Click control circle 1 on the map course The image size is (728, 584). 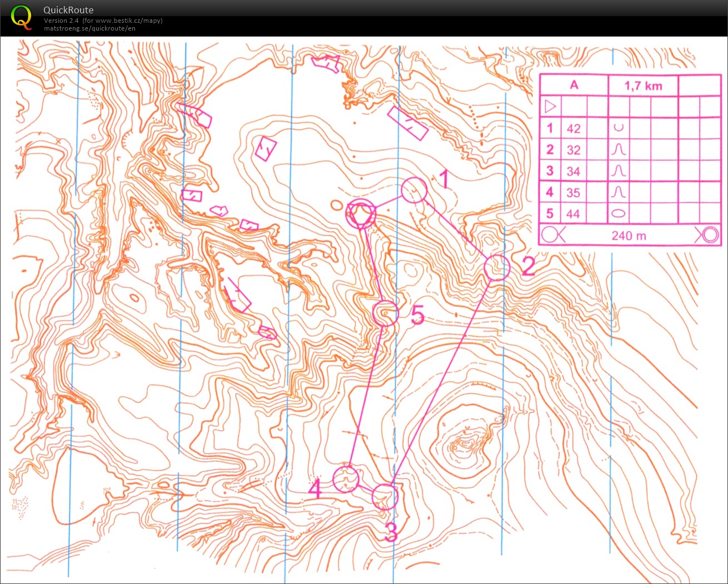tap(414, 191)
